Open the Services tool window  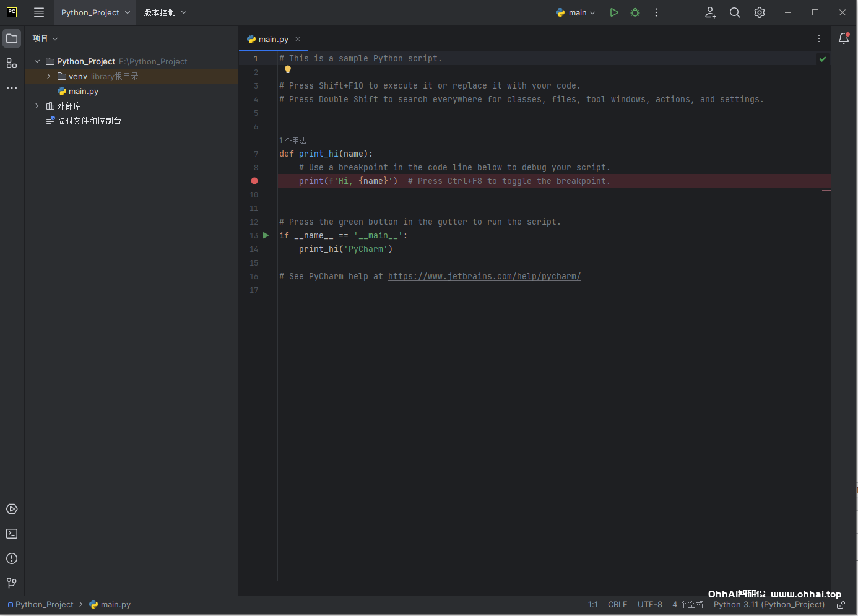pos(12,509)
